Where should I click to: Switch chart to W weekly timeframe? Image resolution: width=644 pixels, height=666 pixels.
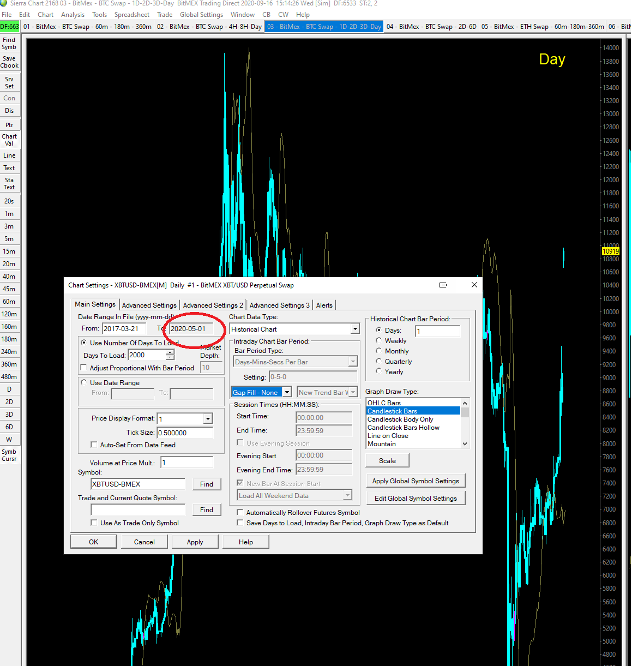(x=9, y=440)
